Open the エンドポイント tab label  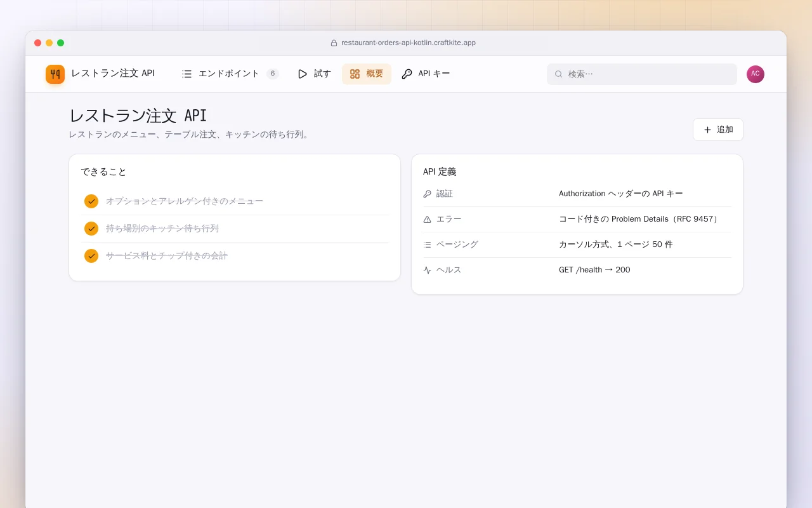pyautogui.click(x=229, y=74)
